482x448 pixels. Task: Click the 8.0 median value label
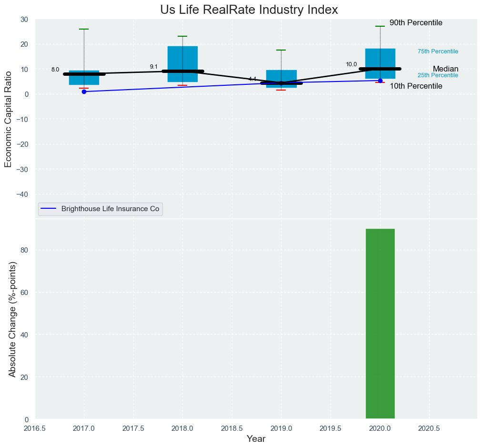pyautogui.click(x=55, y=70)
